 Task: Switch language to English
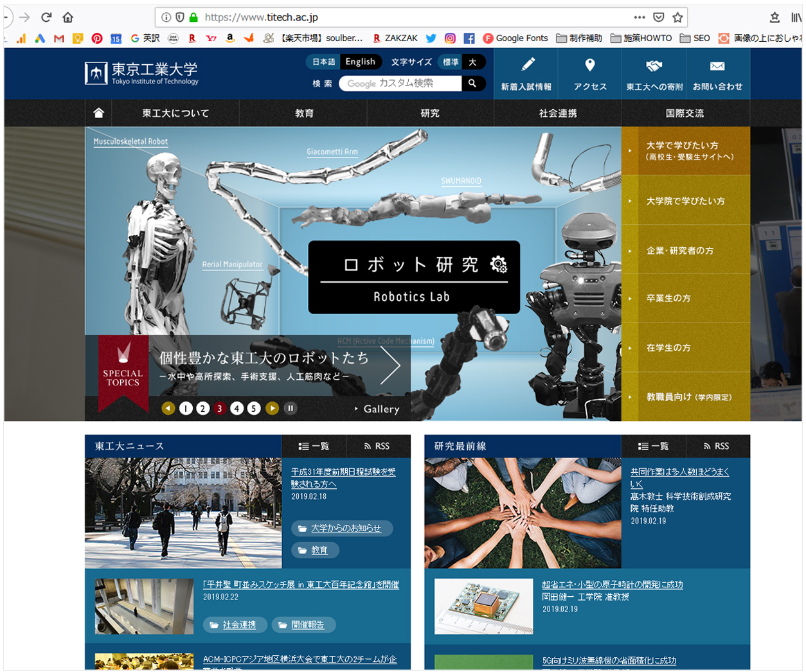pyautogui.click(x=360, y=62)
